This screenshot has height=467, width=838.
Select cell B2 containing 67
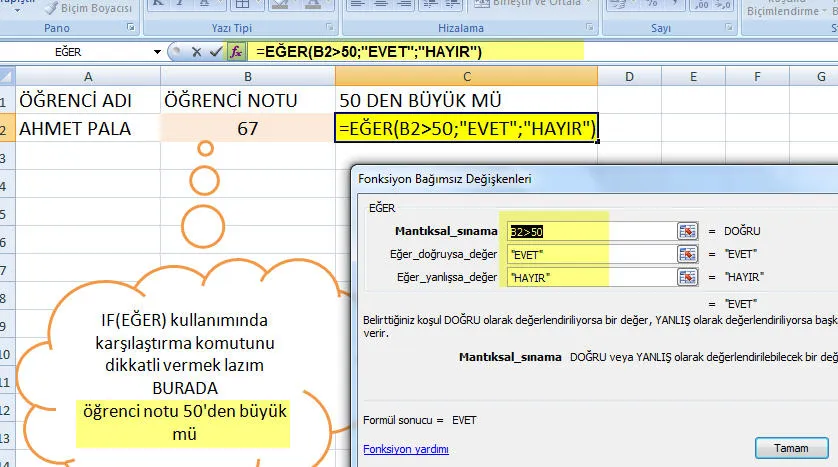pyautogui.click(x=248, y=128)
